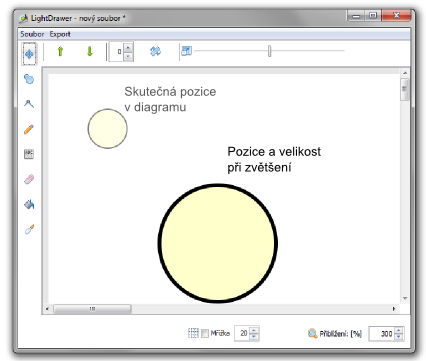Viewport: 426px width, 361px height.
Task: Click the magnifier icon near Přiblížení
Action: click(312, 333)
